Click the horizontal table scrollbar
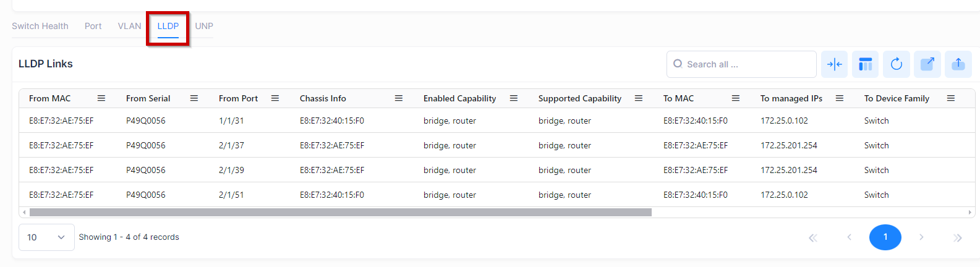The height and width of the screenshot is (267, 980). pyautogui.click(x=340, y=212)
